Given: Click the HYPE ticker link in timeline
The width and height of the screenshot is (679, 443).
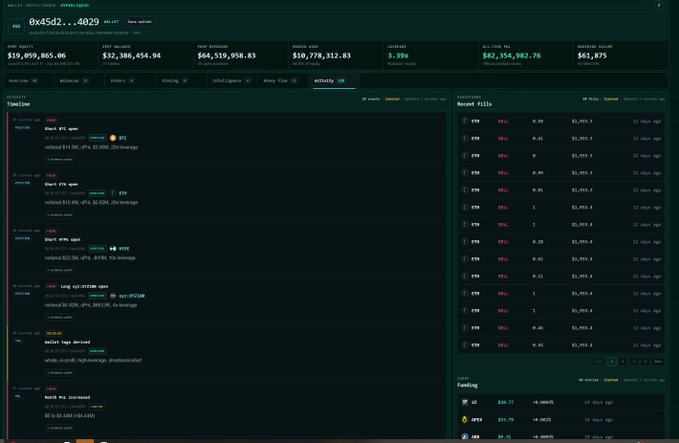Looking at the screenshot, I should pyautogui.click(x=124, y=249).
